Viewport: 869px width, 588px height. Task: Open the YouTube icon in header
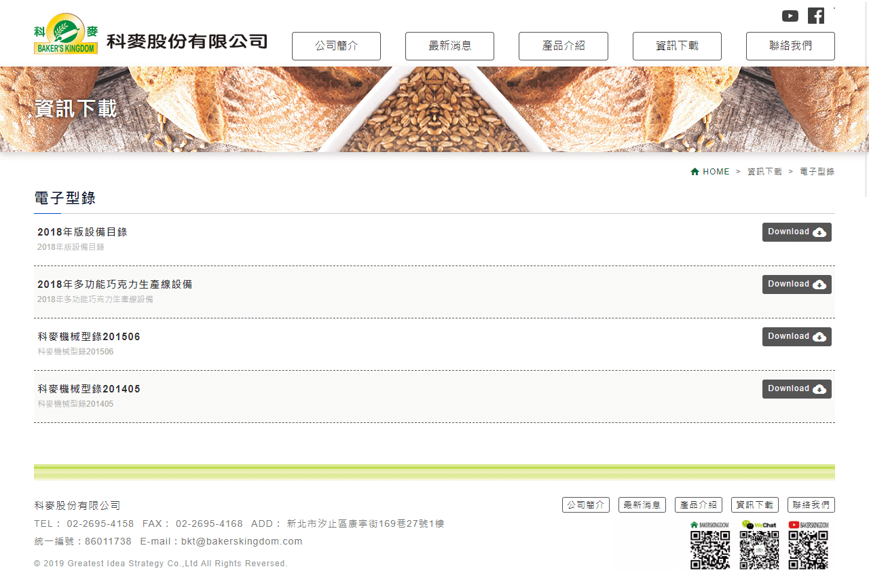pos(790,16)
